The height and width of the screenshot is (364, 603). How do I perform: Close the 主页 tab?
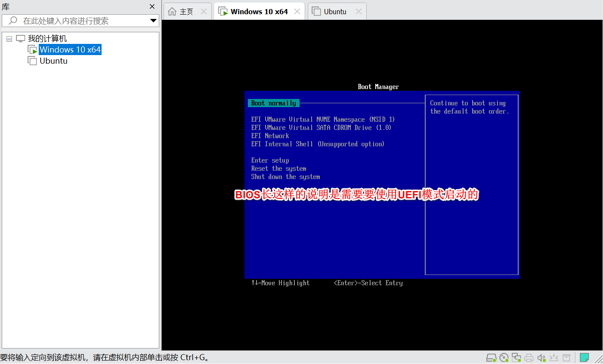click(x=204, y=12)
